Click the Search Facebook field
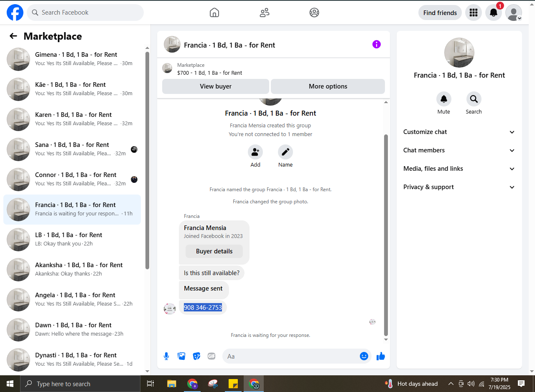535x392 pixels. coord(85,13)
